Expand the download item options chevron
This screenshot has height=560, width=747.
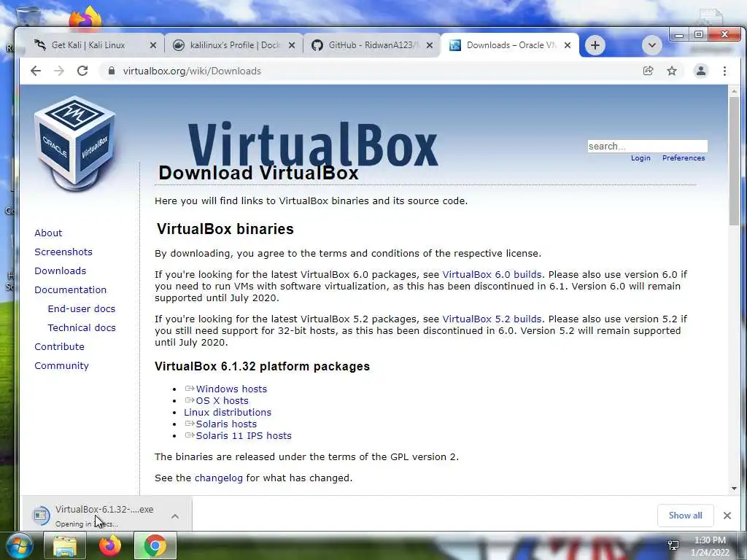(x=175, y=516)
